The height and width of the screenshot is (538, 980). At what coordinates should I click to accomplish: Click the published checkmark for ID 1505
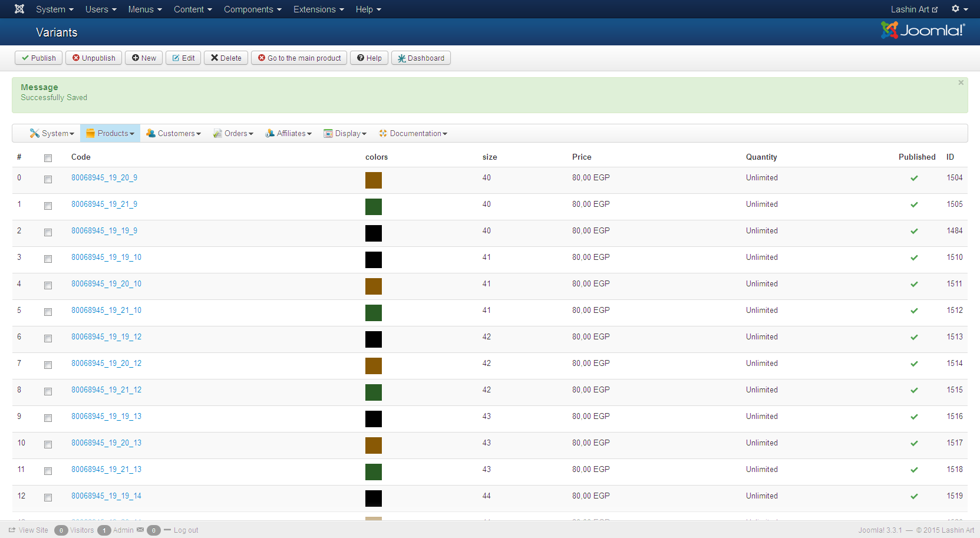coord(914,204)
